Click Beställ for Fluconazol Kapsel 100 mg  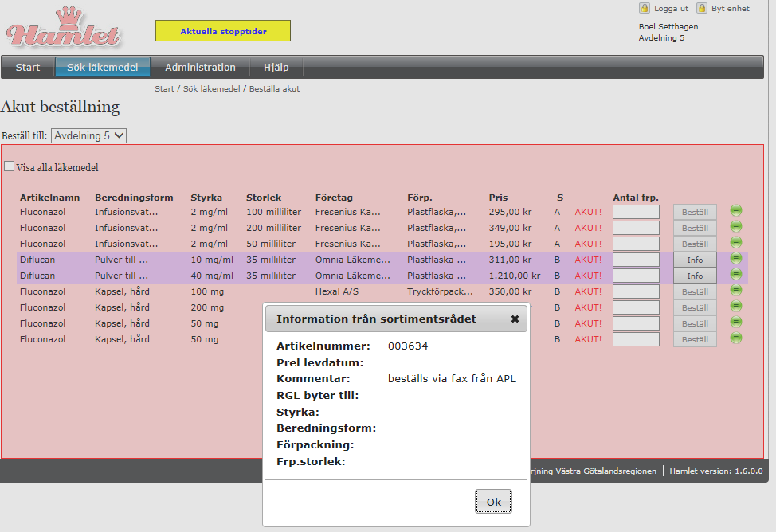[695, 291]
